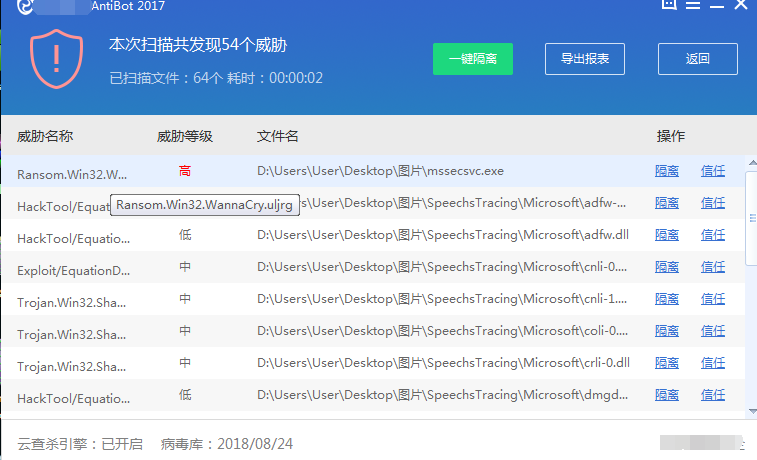Image resolution: width=757 pixels, height=460 pixels.
Task: Click the Ransom.Win32.WannaCry.uljrg tooltip
Action: pos(205,205)
